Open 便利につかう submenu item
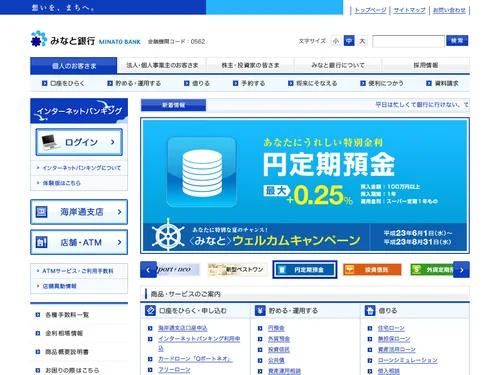Screen dimensions: 500x375 382,83
